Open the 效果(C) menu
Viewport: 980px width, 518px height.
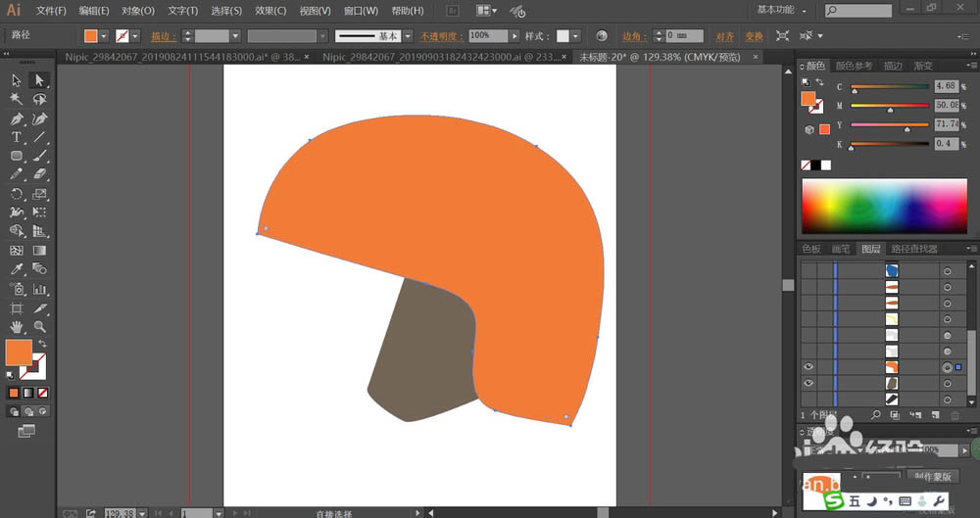coord(270,11)
